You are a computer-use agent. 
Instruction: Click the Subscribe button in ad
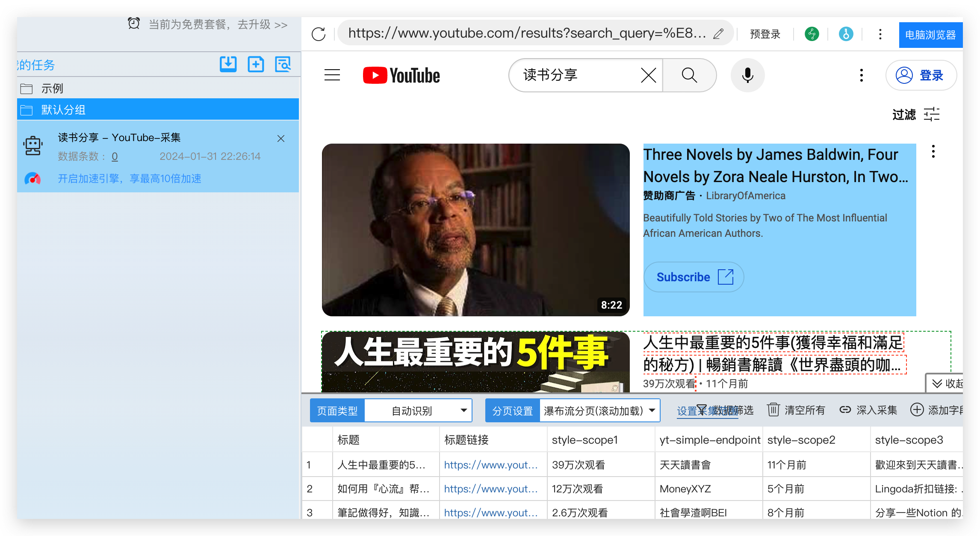pyautogui.click(x=694, y=277)
